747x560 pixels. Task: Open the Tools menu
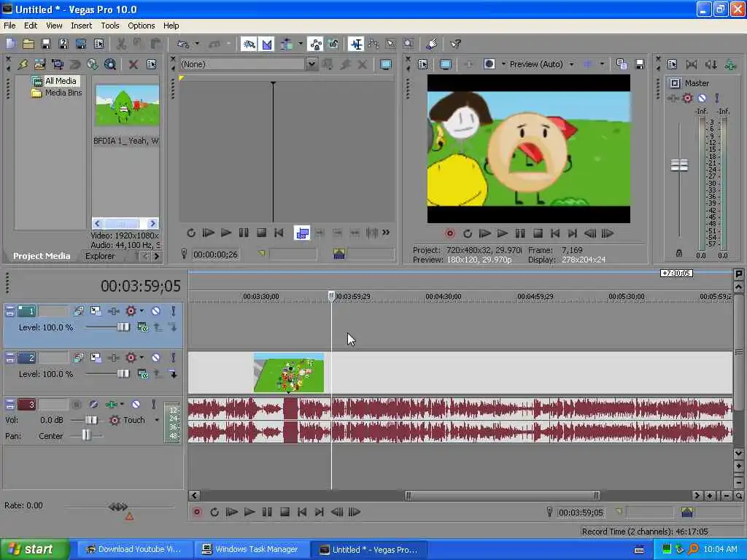110,26
